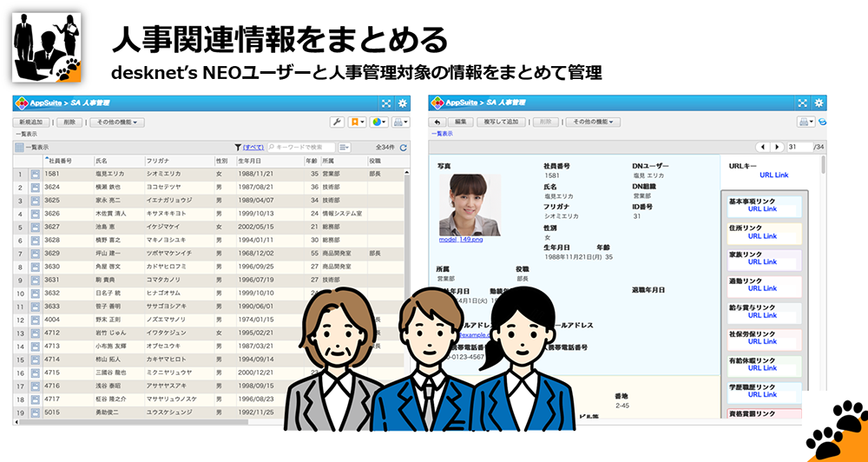Open record icon for row 1581
The width and height of the screenshot is (868, 462).
(x=36, y=174)
